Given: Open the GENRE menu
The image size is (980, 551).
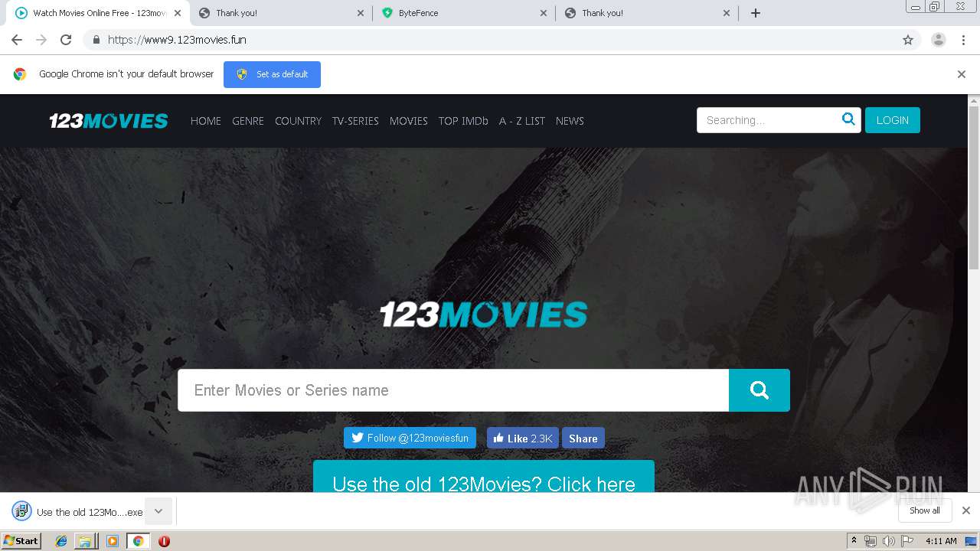Looking at the screenshot, I should point(248,121).
